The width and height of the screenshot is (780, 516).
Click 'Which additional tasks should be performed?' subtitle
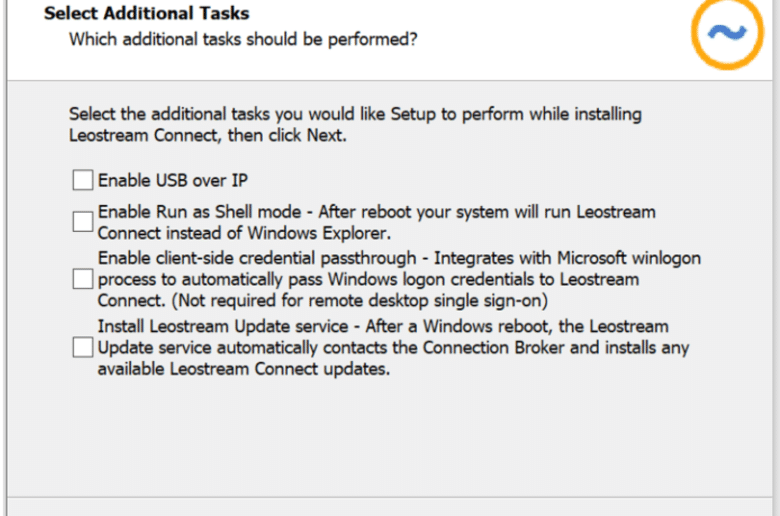click(x=243, y=39)
